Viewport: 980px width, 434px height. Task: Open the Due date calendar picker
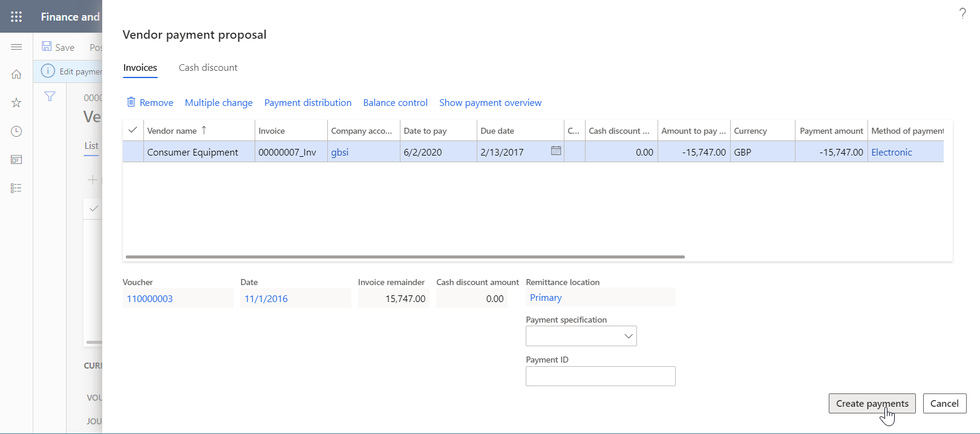(556, 151)
